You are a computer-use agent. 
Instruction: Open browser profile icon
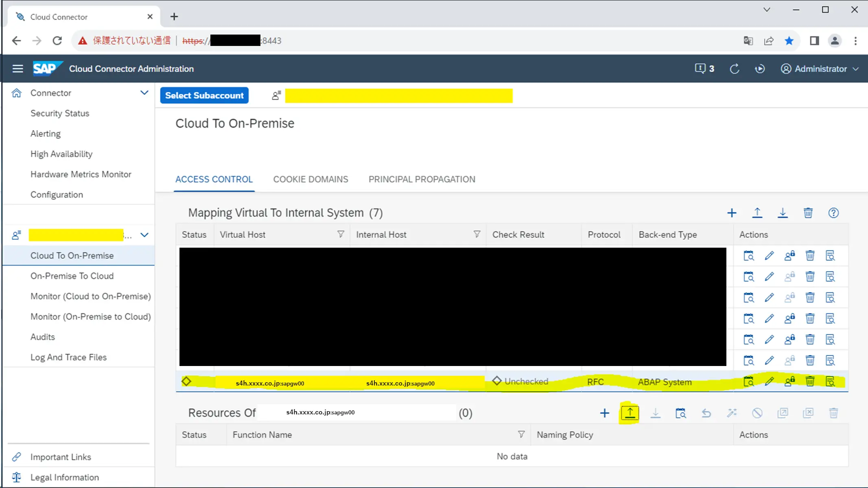tap(835, 41)
